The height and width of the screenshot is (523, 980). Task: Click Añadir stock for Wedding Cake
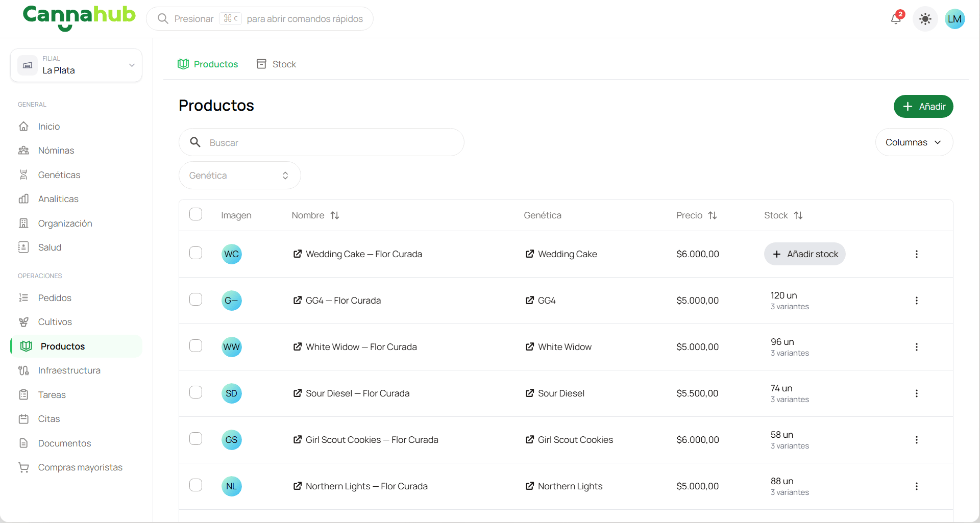(x=804, y=254)
